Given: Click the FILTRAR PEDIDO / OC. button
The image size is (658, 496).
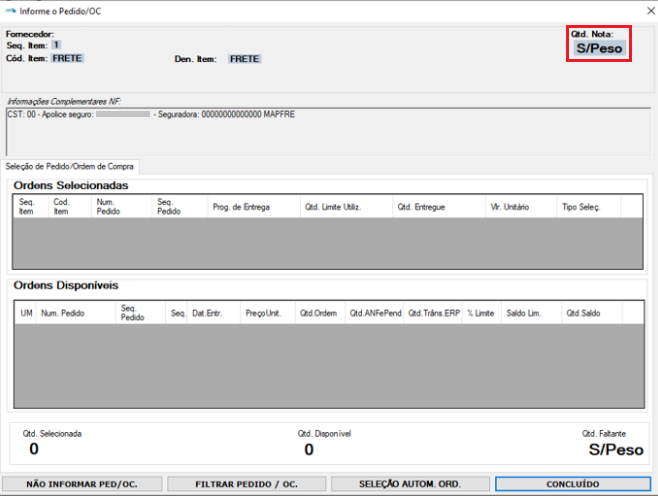Looking at the screenshot, I should point(246,484).
